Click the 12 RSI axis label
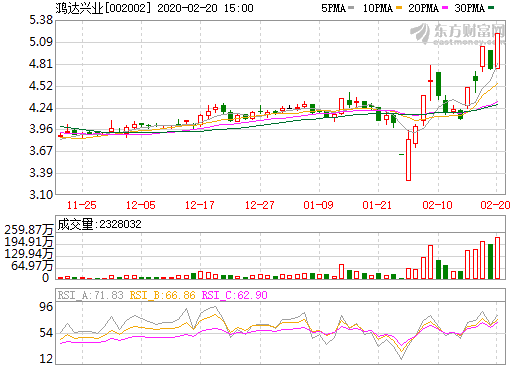The width and height of the screenshot is (520, 365). [x=46, y=359]
